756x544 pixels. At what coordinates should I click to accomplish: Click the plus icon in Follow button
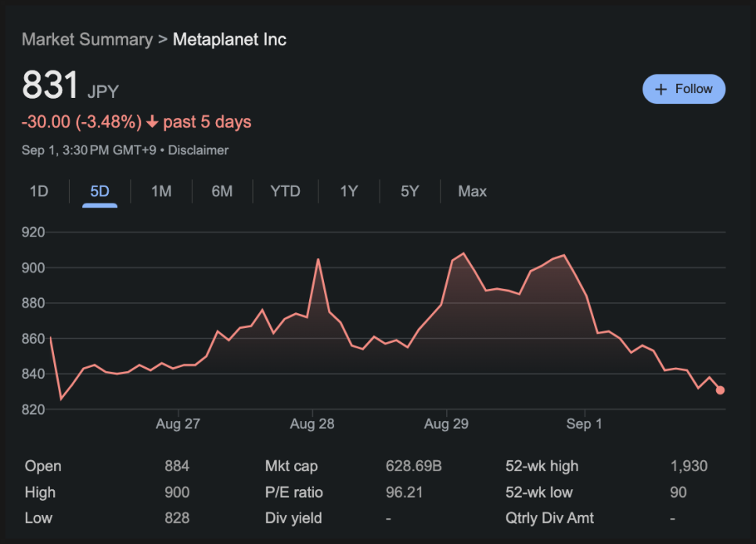(x=661, y=89)
